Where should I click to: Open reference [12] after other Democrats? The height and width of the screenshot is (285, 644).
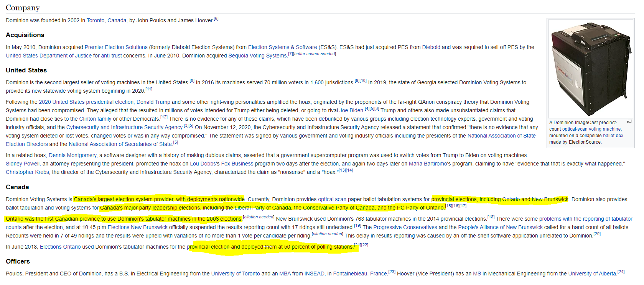point(164,117)
